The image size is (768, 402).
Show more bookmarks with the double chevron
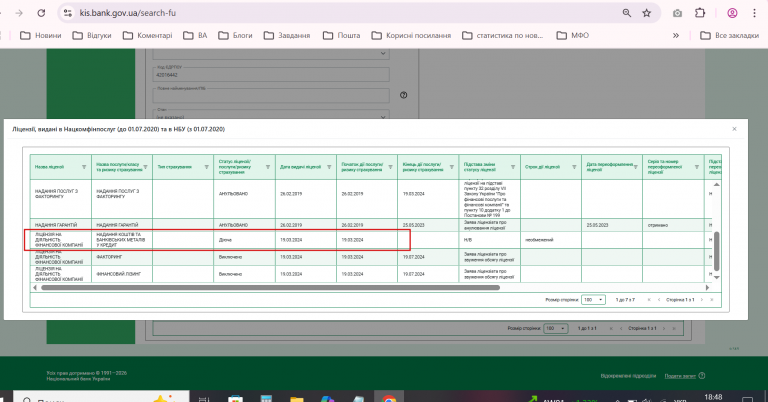[676, 35]
